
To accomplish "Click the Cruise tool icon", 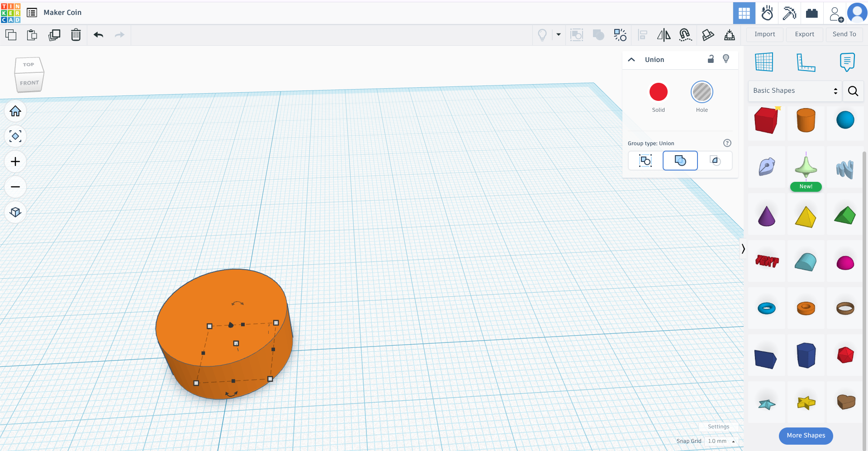I will 686,35.
